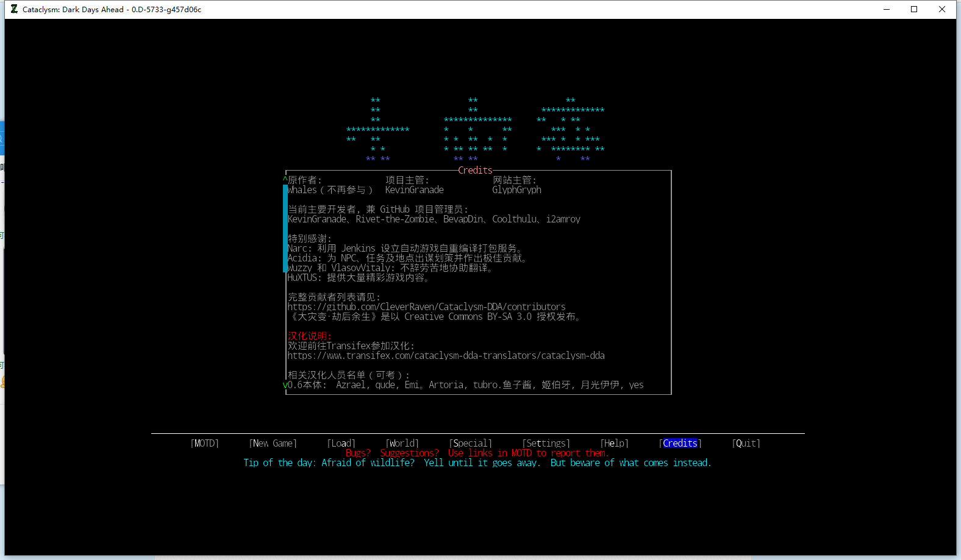
Task: Click the Transifex translators URL
Action: tap(446, 356)
